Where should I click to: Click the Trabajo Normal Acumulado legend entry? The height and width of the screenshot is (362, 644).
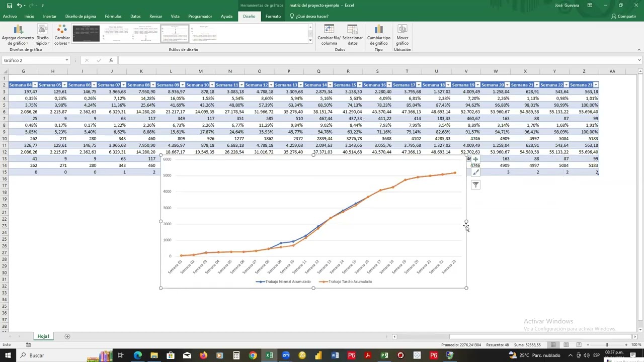(283, 282)
